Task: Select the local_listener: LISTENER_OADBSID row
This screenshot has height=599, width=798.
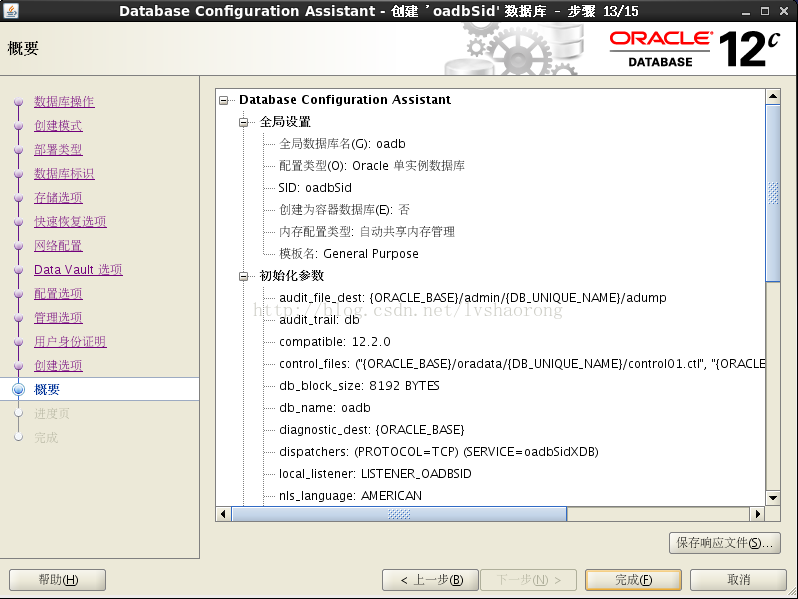Action: pyautogui.click(x=375, y=474)
